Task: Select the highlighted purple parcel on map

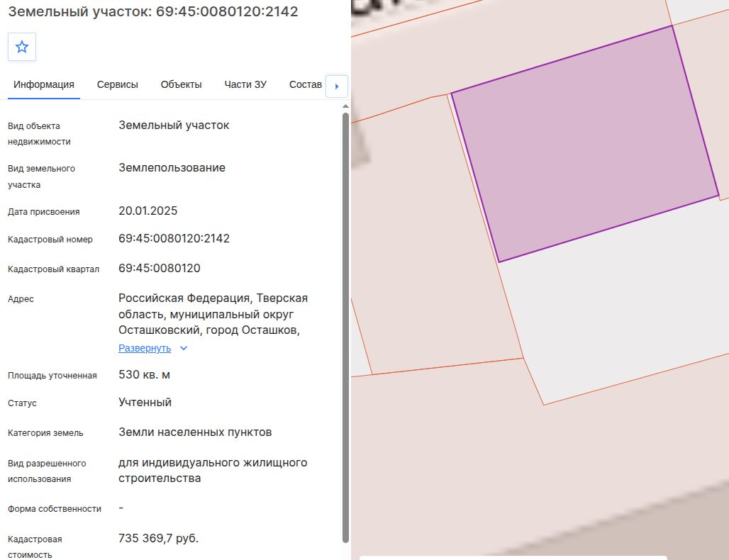Action: pos(585,144)
